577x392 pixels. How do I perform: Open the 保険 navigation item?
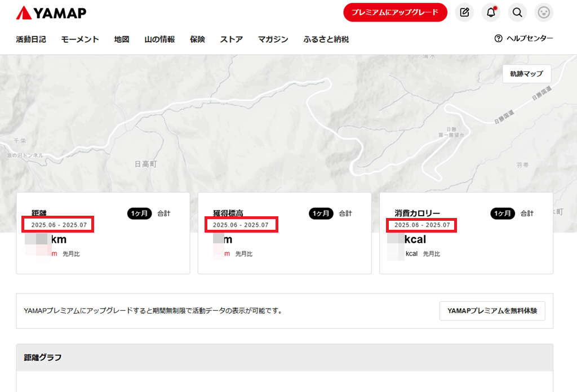point(197,39)
